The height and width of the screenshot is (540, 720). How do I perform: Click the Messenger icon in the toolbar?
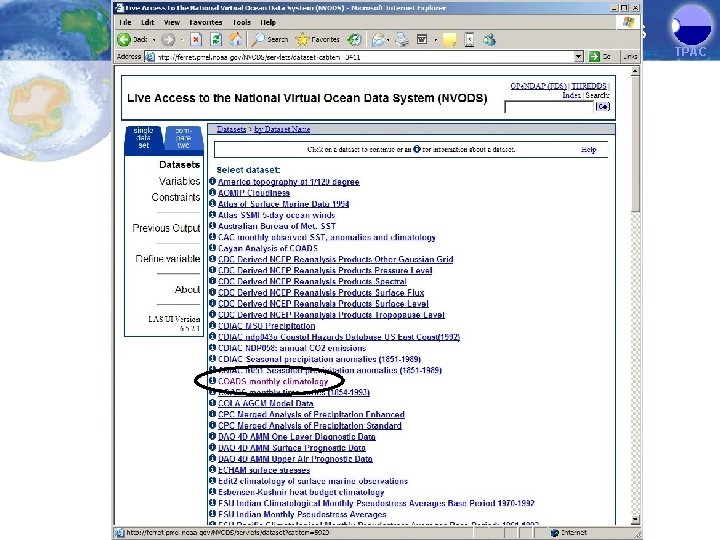(x=489, y=40)
